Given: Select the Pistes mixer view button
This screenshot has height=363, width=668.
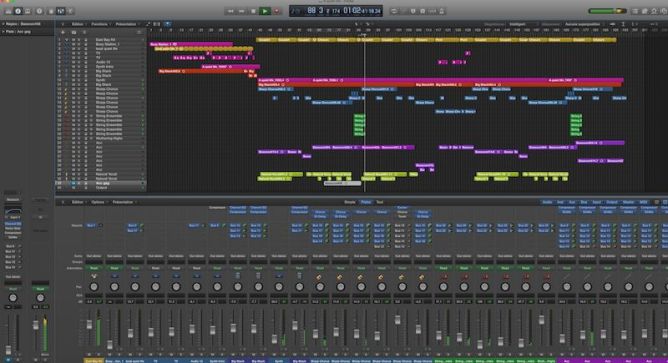Looking at the screenshot, I should [366, 202].
